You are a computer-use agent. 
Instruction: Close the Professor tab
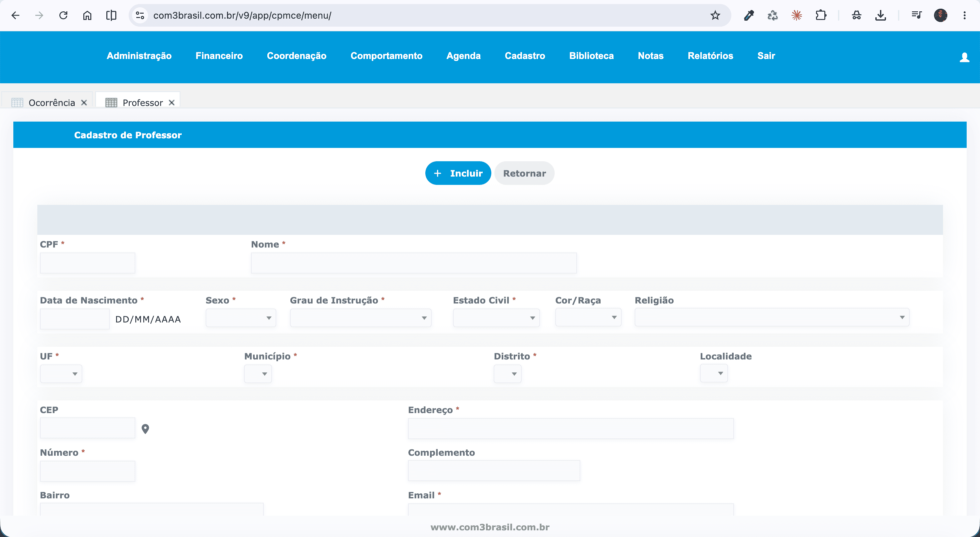pos(172,103)
